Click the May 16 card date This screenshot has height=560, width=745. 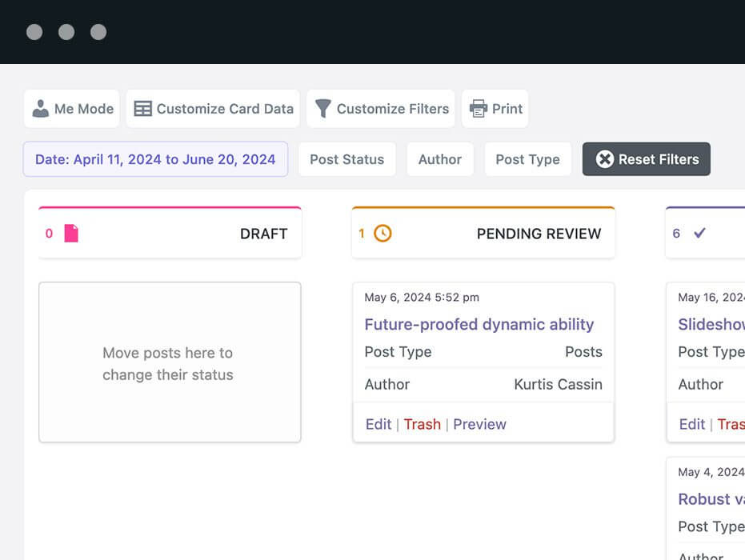click(x=711, y=298)
